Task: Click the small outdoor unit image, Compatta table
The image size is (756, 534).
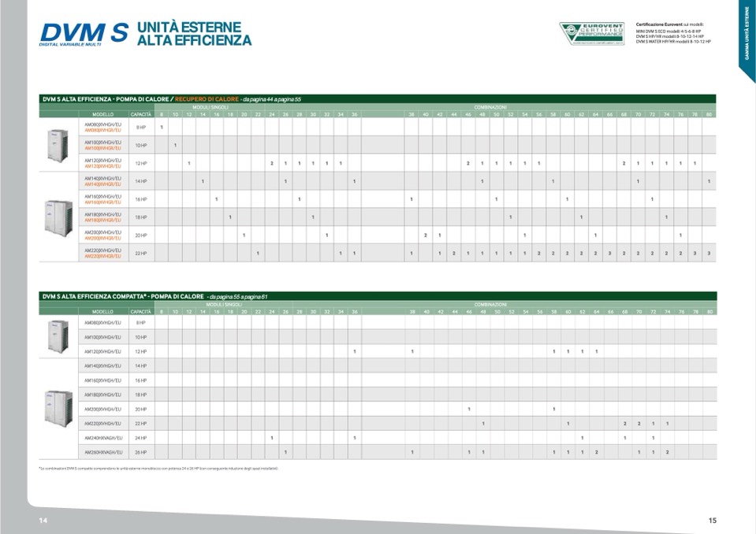Action: tap(58, 336)
